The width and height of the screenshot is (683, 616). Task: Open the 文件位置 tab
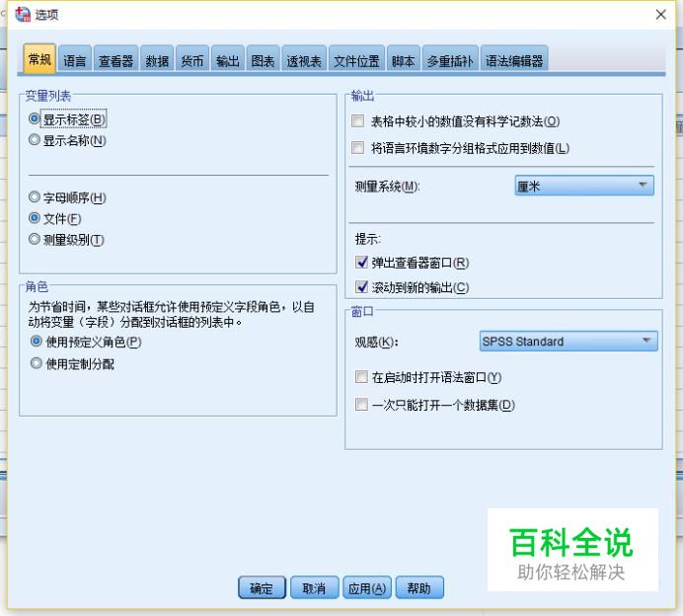[x=356, y=60]
